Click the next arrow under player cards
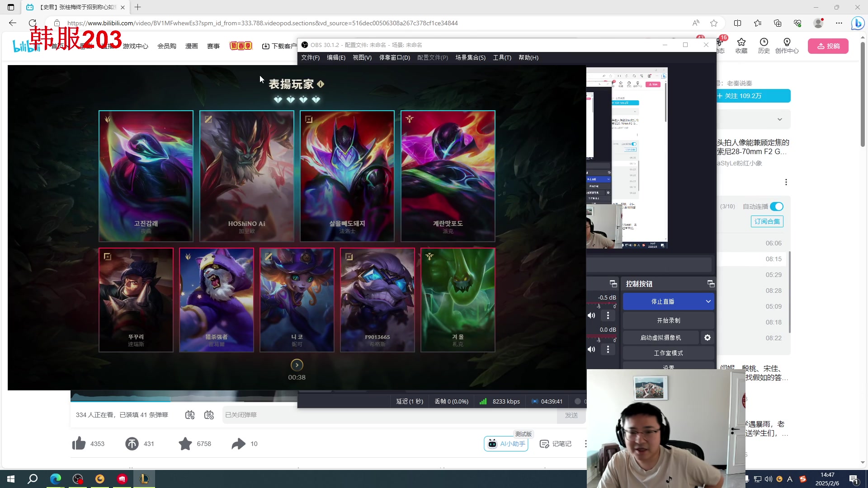The height and width of the screenshot is (488, 868). click(297, 365)
